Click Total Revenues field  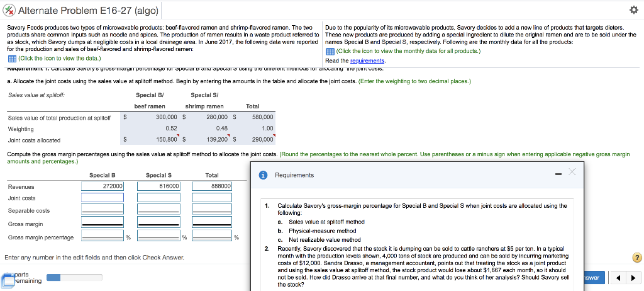pyautogui.click(x=212, y=186)
